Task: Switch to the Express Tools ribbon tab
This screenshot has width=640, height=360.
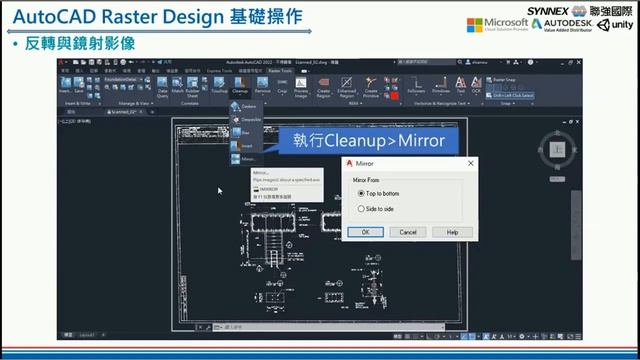Action: 219,71
